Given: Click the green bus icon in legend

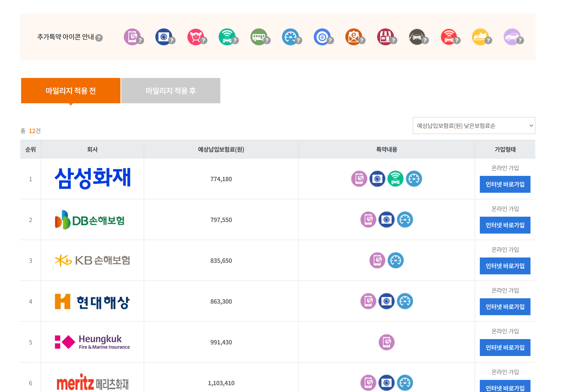Looking at the screenshot, I should pyautogui.click(x=259, y=37).
